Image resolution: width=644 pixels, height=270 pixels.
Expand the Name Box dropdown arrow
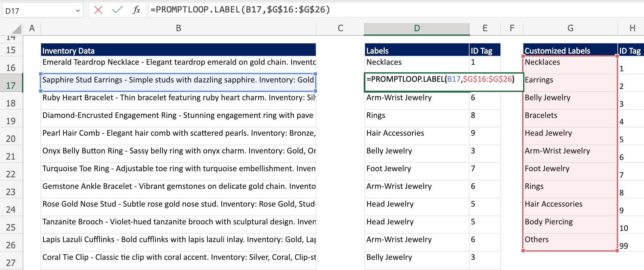pos(78,11)
